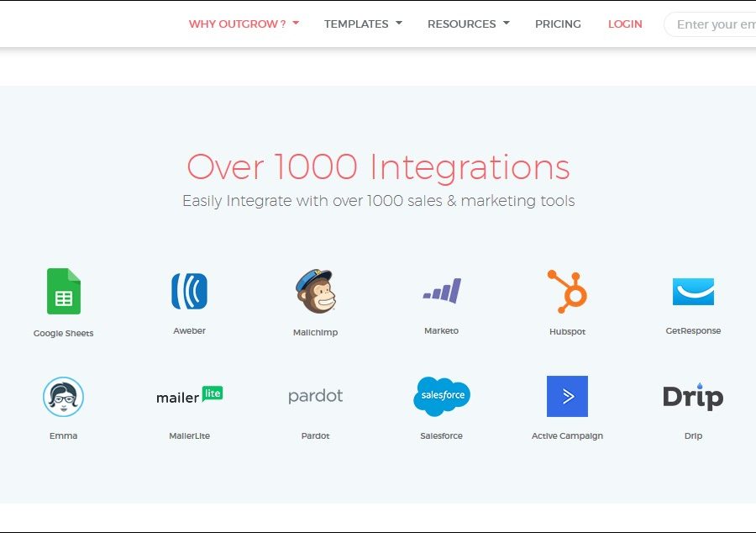Open the Drip integration logo
756x533 pixels.
(x=693, y=397)
